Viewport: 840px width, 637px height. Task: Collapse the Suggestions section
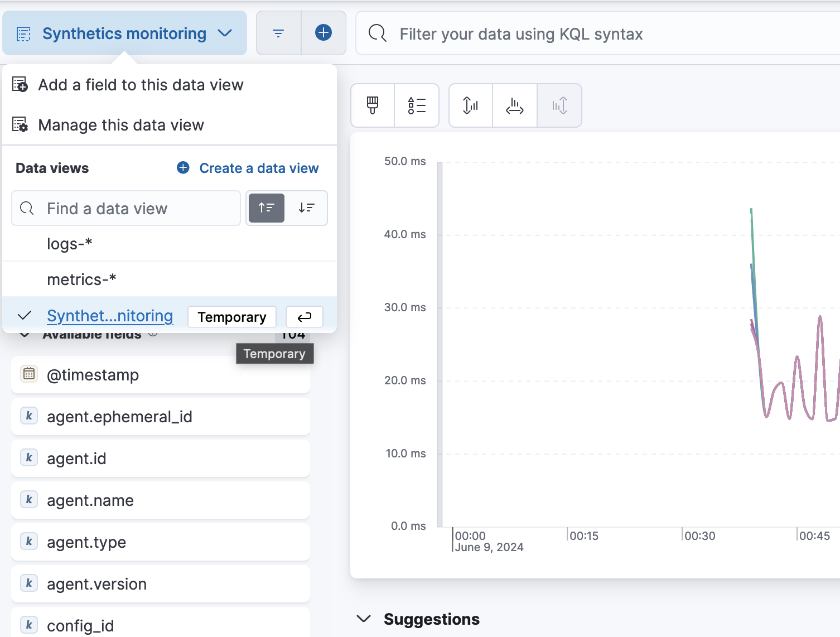[364, 619]
